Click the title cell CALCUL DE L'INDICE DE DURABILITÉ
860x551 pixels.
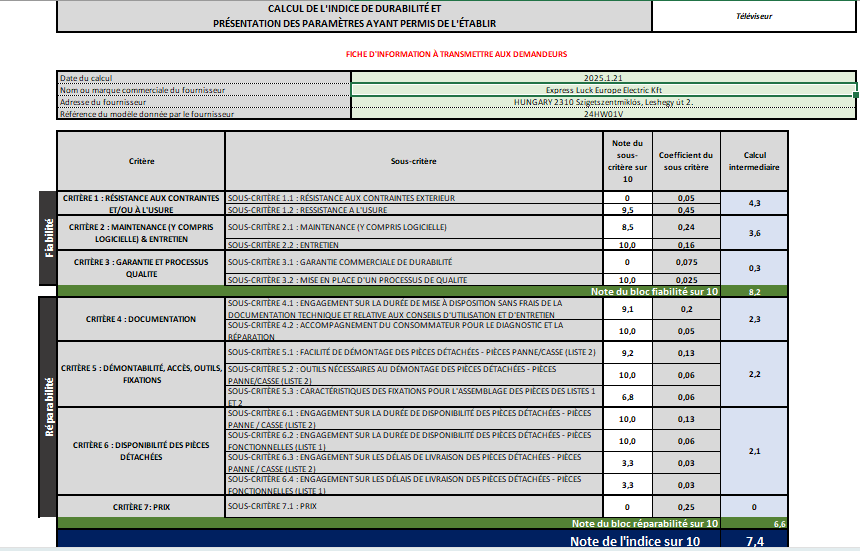[x=354, y=16]
